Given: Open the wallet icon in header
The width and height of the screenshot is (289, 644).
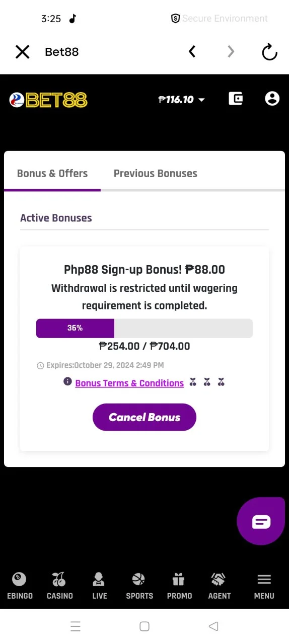Looking at the screenshot, I should (x=236, y=99).
